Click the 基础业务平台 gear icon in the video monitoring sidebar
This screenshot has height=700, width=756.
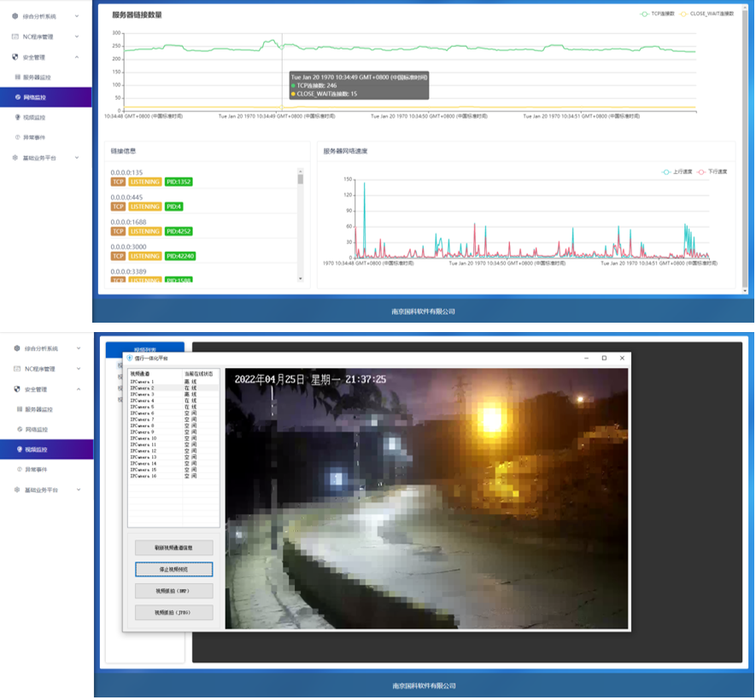pos(15,490)
